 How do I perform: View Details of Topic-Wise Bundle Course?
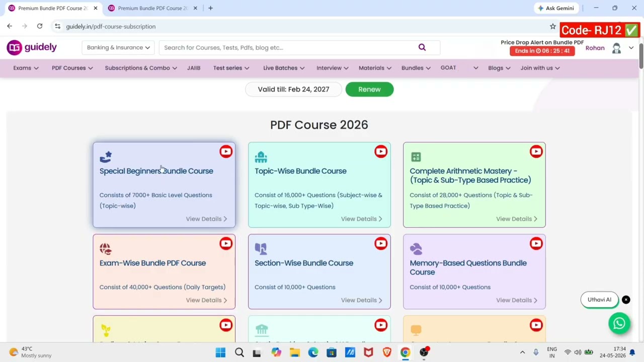(x=361, y=219)
